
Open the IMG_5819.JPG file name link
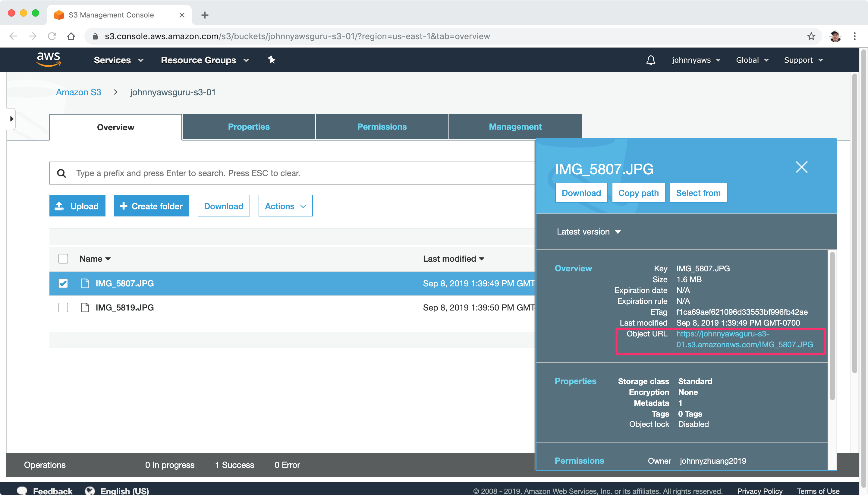125,308
